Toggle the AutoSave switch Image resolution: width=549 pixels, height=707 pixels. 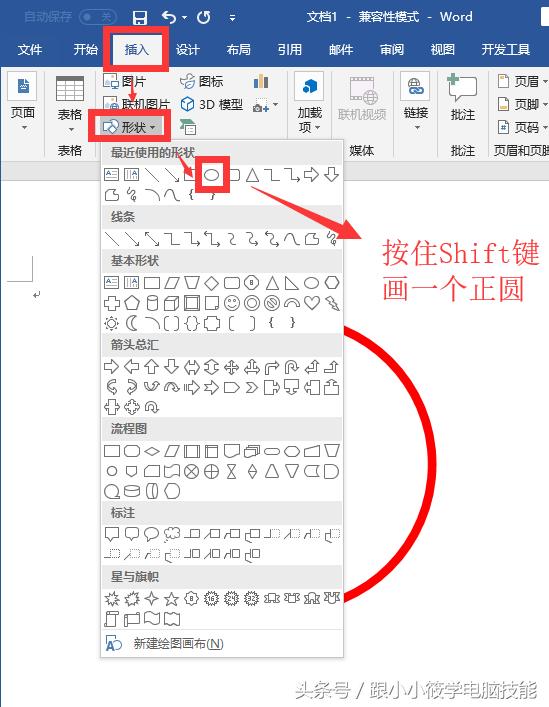tap(97, 17)
